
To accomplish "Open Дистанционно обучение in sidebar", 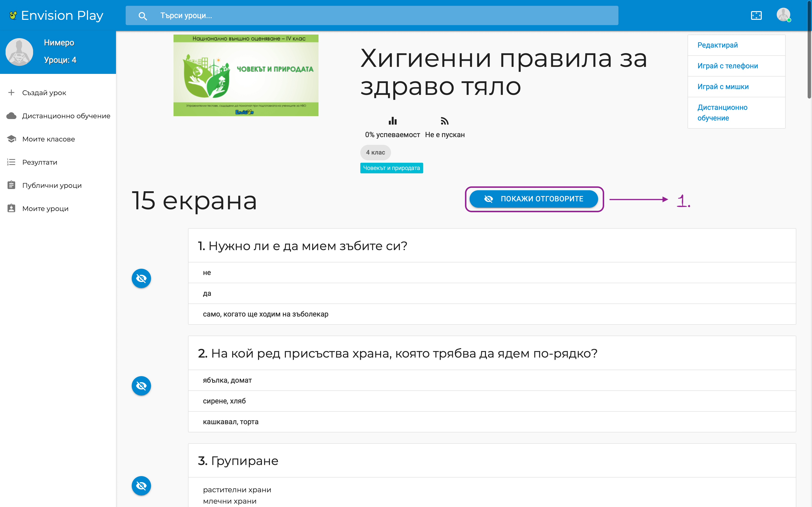I will 66,116.
